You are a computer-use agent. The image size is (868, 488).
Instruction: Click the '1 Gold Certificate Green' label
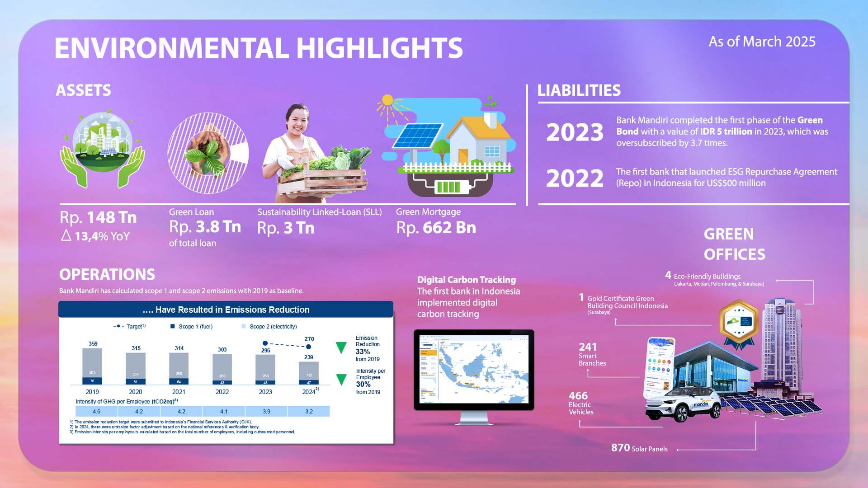click(x=623, y=304)
